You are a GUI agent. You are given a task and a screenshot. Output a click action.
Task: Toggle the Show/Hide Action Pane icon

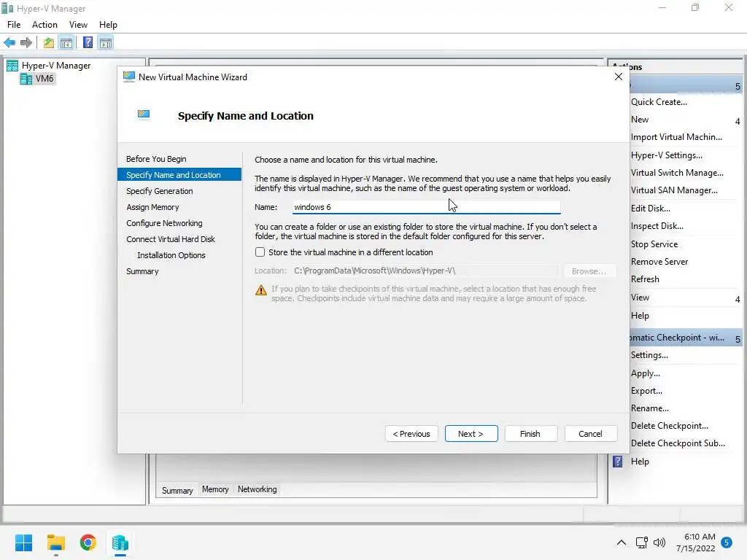click(x=106, y=43)
